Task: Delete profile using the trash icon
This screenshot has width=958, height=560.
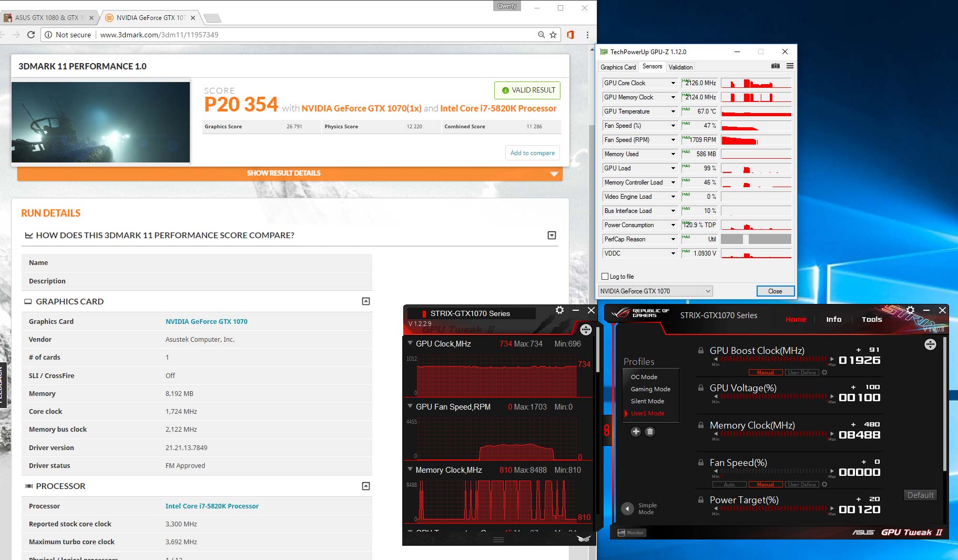Action: [650, 432]
